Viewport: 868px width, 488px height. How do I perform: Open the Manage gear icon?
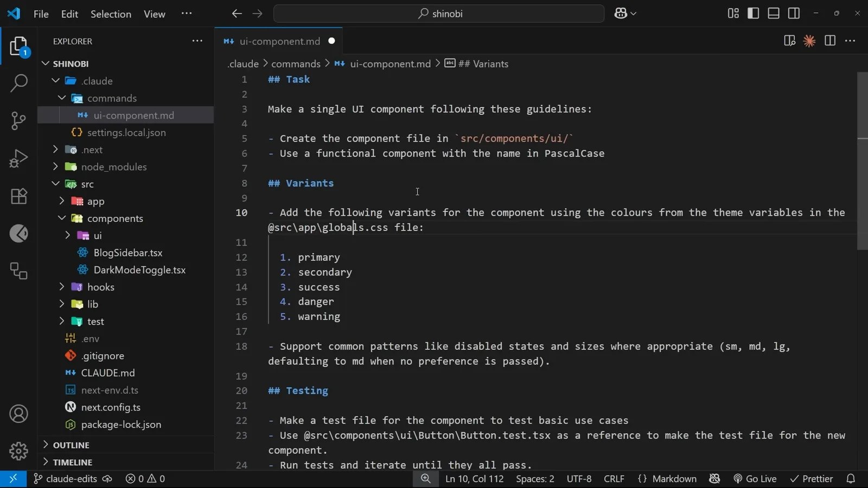click(x=18, y=451)
